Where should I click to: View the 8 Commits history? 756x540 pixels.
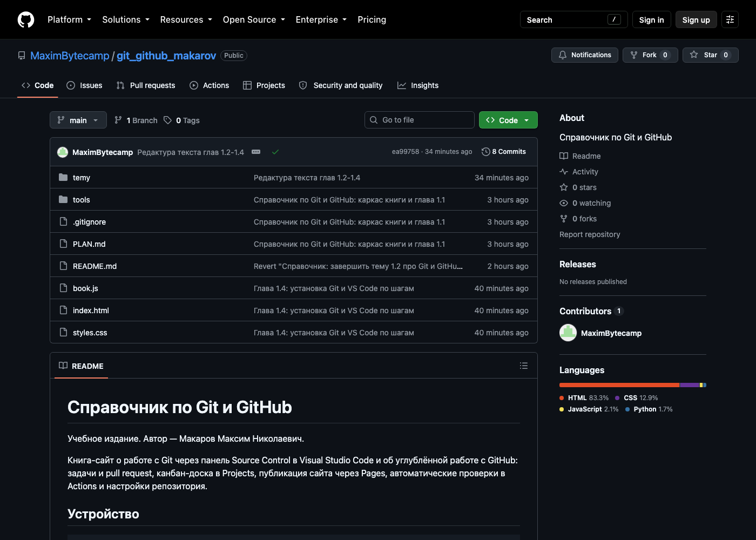point(504,152)
